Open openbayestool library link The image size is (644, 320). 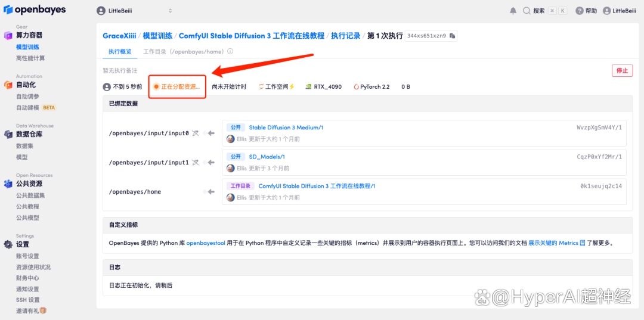(206, 243)
